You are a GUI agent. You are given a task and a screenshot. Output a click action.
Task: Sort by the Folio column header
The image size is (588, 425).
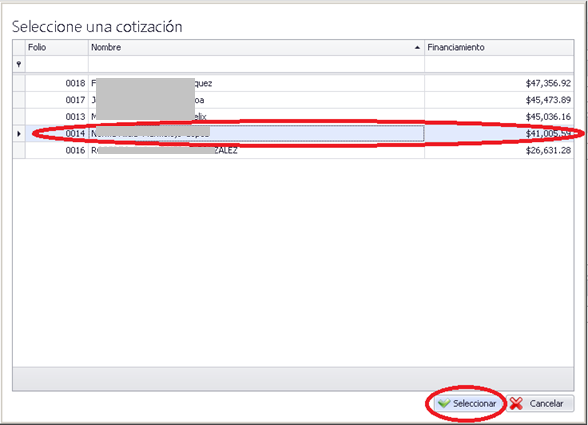[57, 47]
